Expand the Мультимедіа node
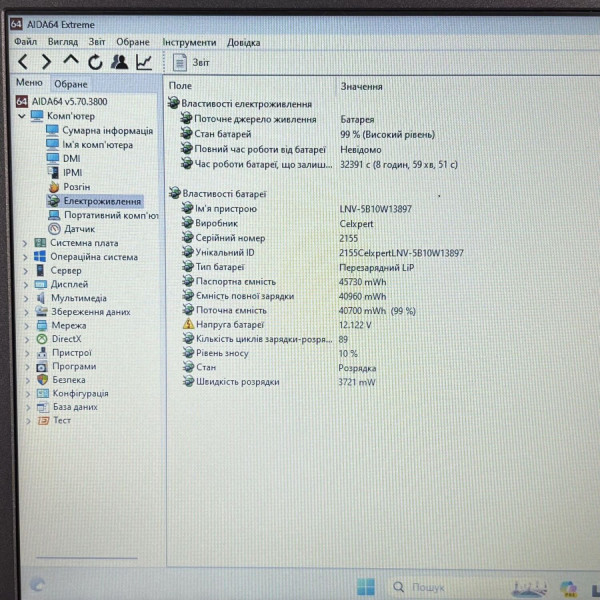The height and width of the screenshot is (600, 600). click(26, 299)
